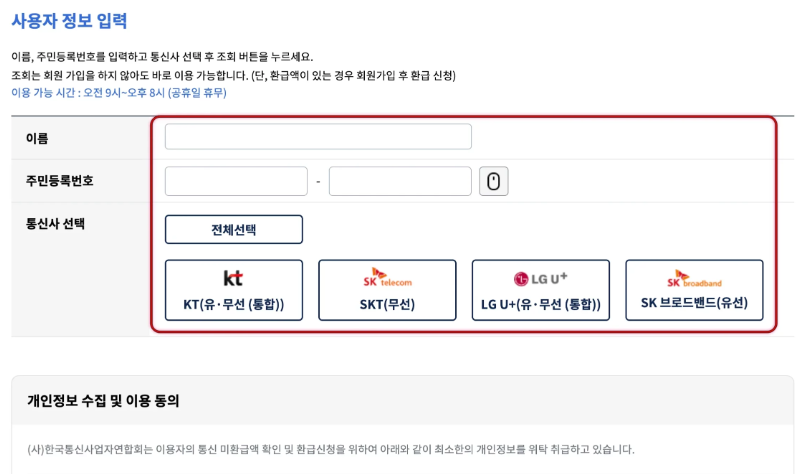Viewport: 799px width, 474px height.
Task: Click the 사용자 정보 입력 heading
Action: tap(69, 20)
